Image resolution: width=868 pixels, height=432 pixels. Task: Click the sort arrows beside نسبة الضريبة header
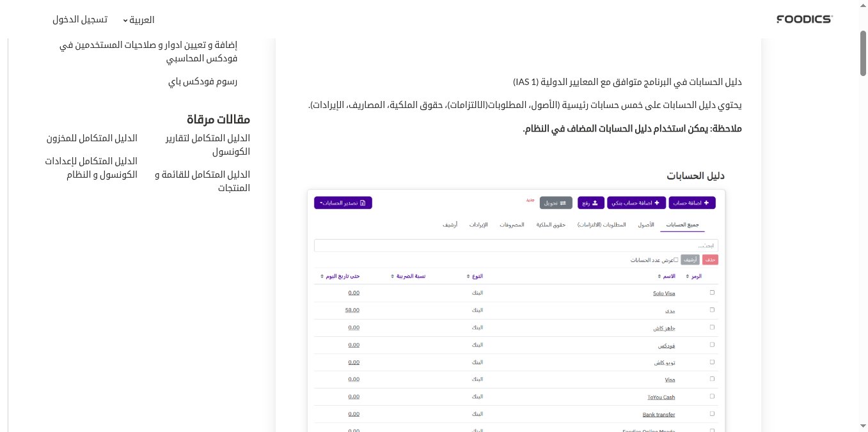tap(391, 276)
